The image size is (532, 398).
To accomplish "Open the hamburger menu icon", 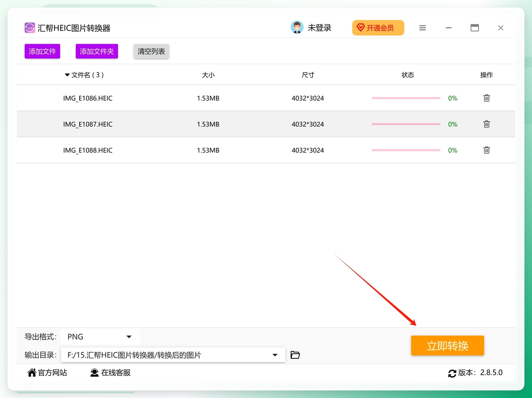I will (x=422, y=28).
